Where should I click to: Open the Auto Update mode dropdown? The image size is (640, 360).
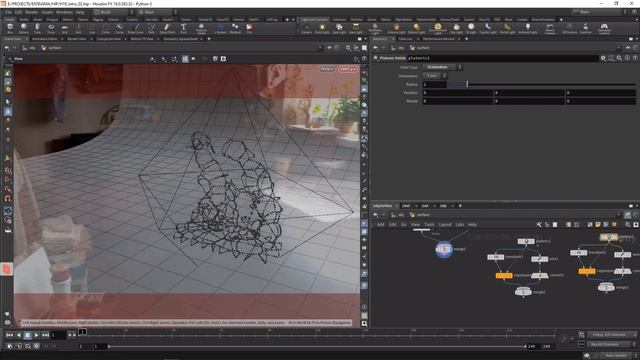618,356
